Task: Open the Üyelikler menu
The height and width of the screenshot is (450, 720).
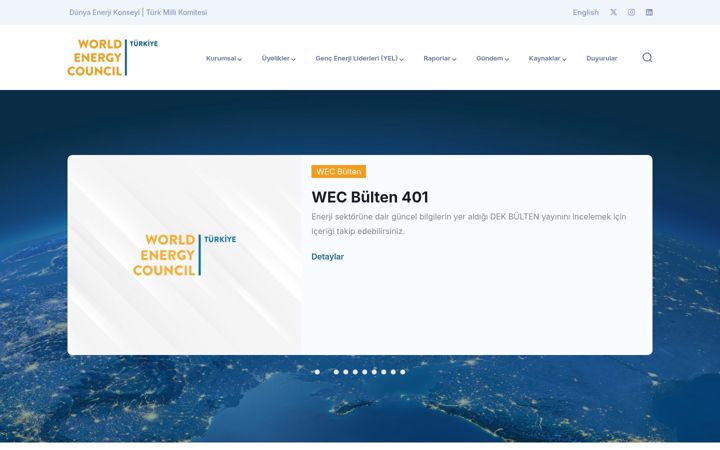Action: 276,58
